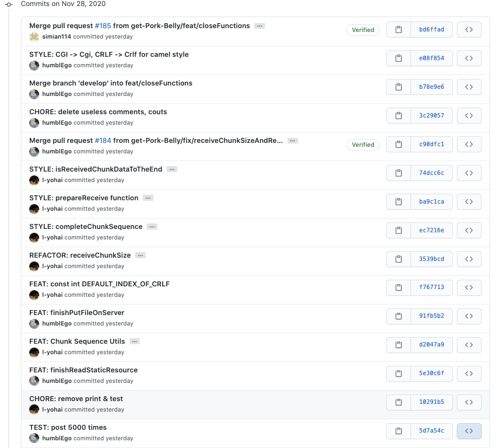Open commit hash link ec7216e
496x448 pixels.
[x=431, y=231]
